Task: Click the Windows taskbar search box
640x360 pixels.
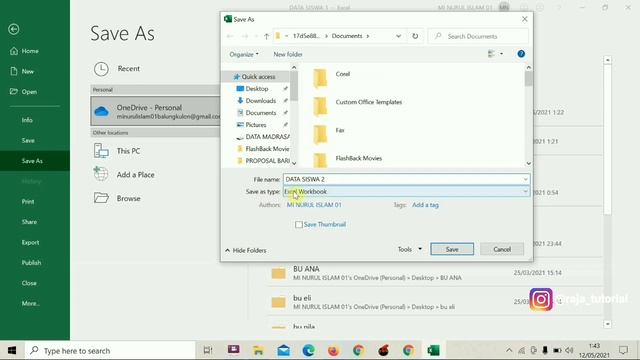Action: pyautogui.click(x=111, y=350)
